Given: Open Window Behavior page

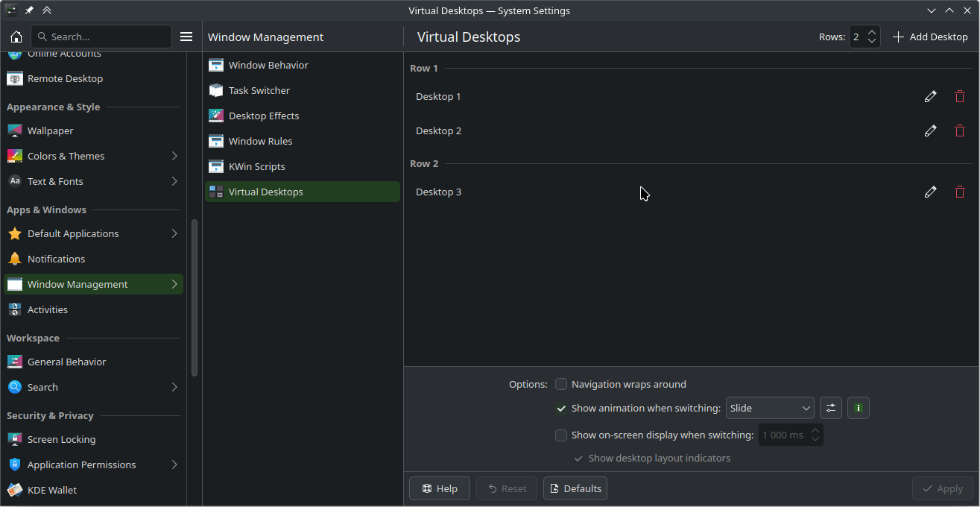Looking at the screenshot, I should tap(303, 65).
